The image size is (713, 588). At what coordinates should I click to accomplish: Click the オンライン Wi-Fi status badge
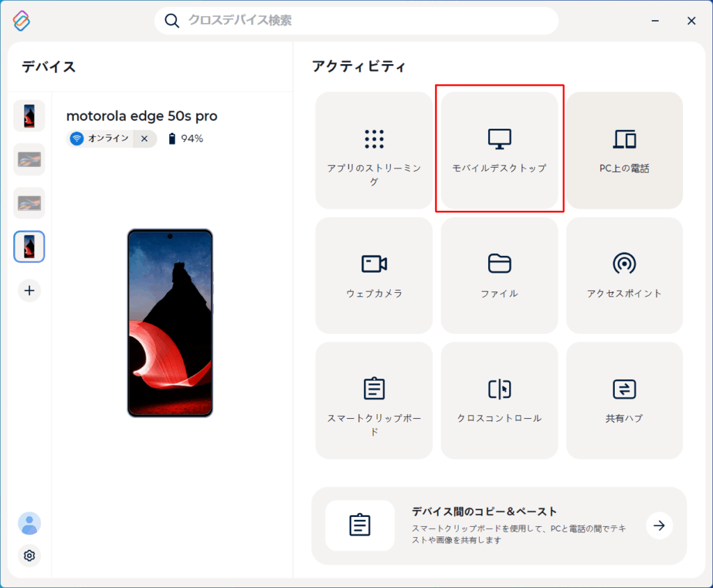pyautogui.click(x=100, y=138)
